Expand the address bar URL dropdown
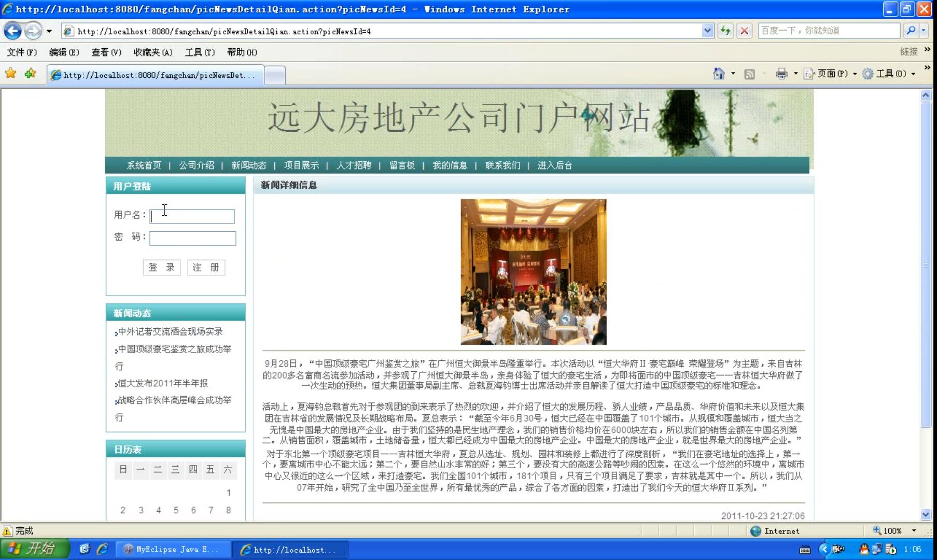Image resolution: width=937 pixels, height=560 pixels. (707, 31)
